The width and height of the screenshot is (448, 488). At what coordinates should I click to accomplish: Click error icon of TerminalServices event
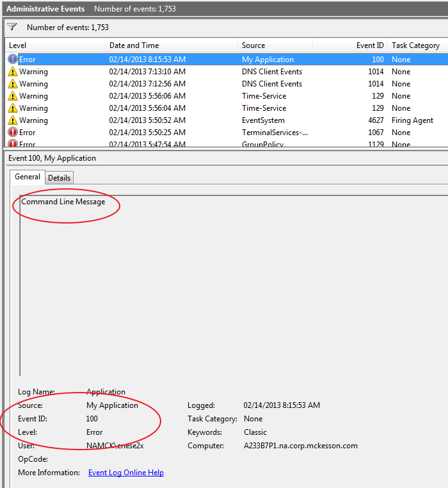point(12,133)
